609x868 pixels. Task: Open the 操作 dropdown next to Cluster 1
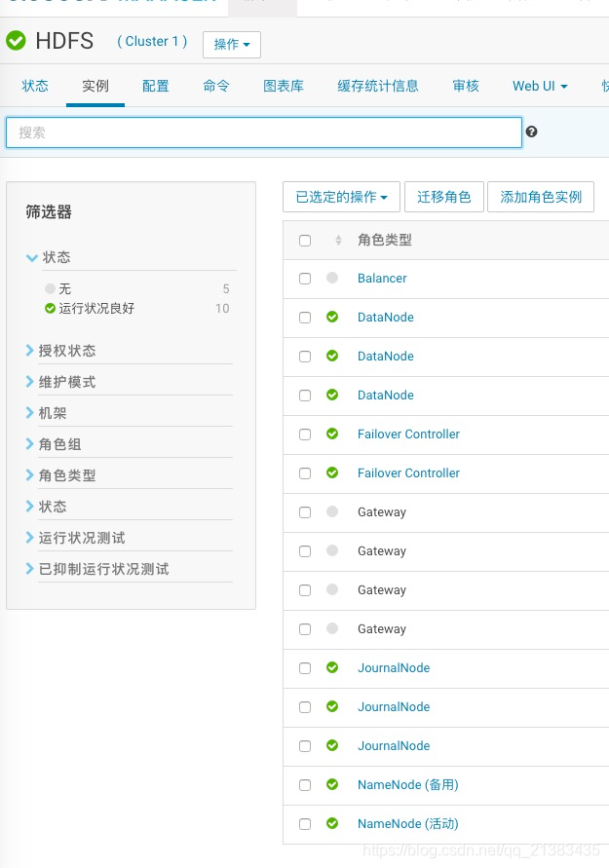(x=232, y=44)
